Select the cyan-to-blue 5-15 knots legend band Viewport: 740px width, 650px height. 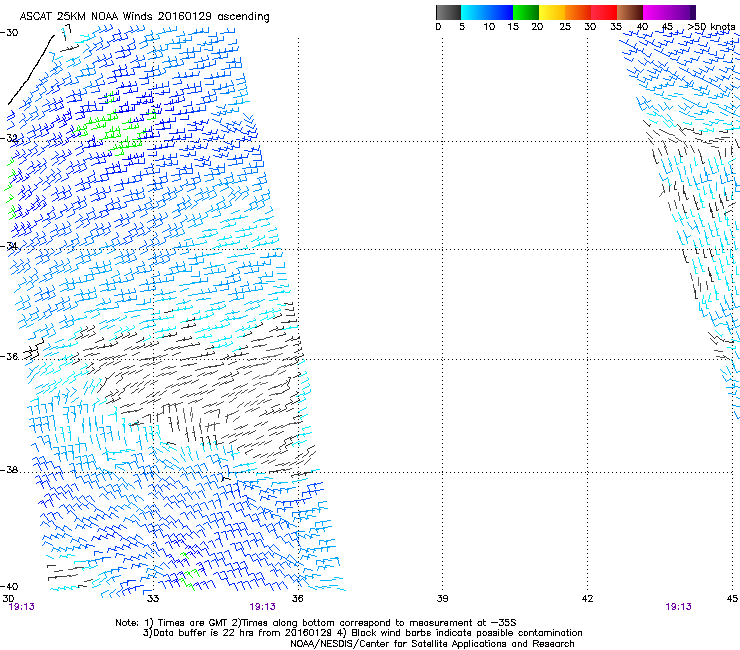coord(487,12)
